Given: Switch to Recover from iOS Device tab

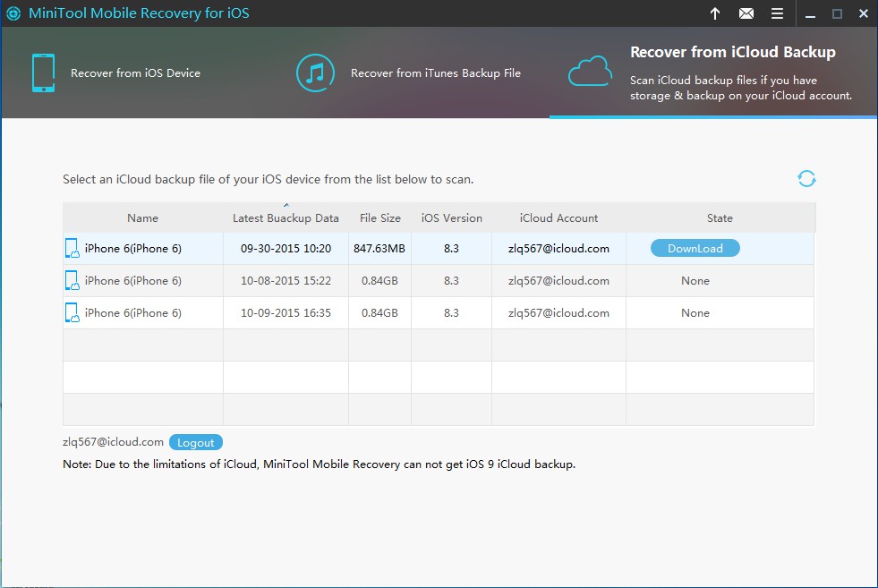Looking at the screenshot, I should point(135,72).
